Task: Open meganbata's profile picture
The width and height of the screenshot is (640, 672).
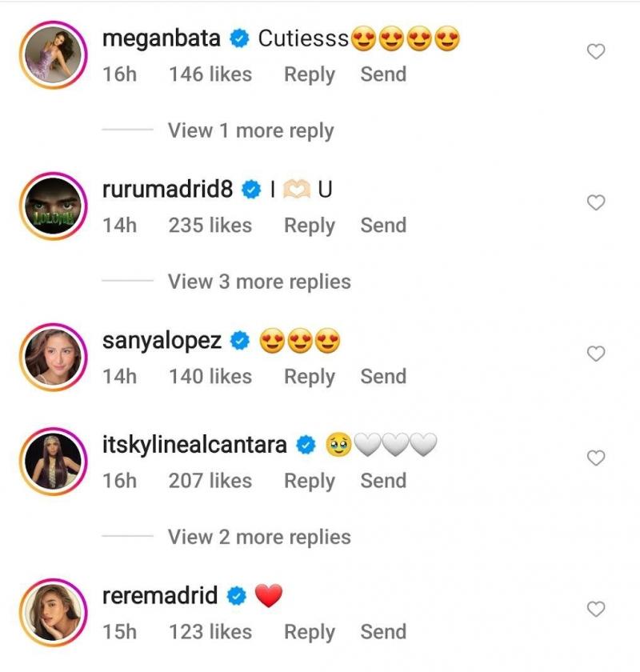Action: click(x=54, y=55)
